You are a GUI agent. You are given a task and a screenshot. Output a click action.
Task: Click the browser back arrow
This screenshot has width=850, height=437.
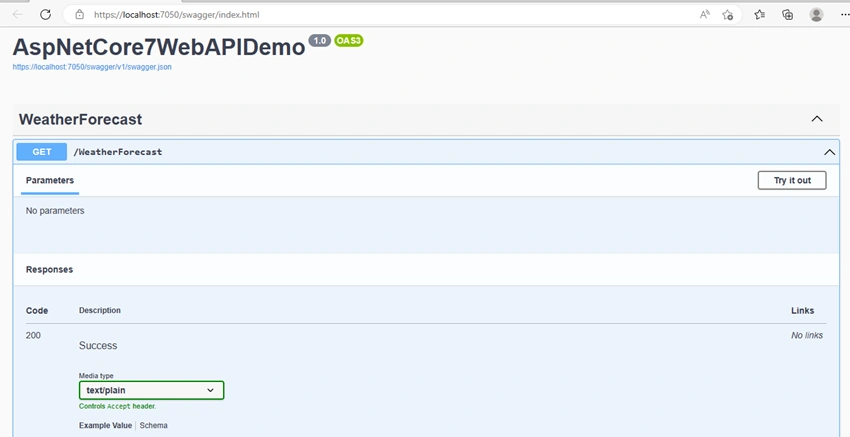click(17, 15)
